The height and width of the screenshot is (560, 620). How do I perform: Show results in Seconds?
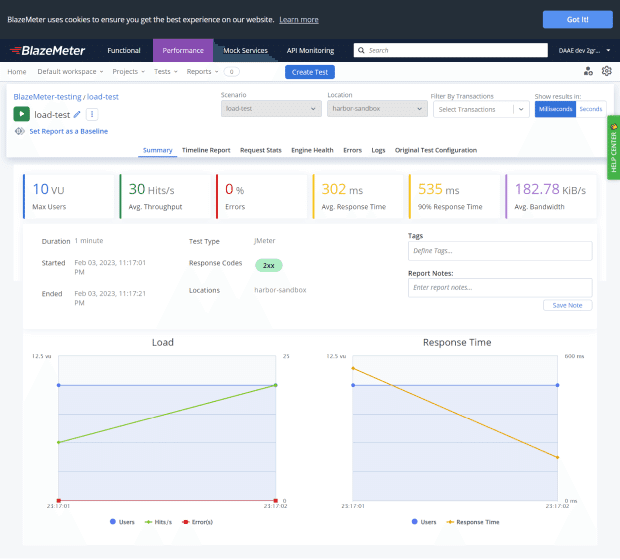[x=591, y=109]
